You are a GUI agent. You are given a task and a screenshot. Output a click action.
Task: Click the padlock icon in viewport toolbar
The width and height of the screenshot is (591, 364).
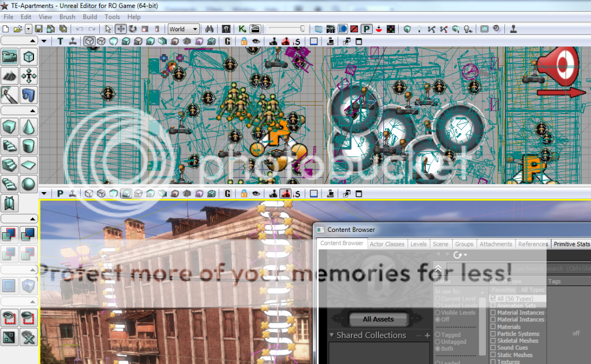[244, 41]
